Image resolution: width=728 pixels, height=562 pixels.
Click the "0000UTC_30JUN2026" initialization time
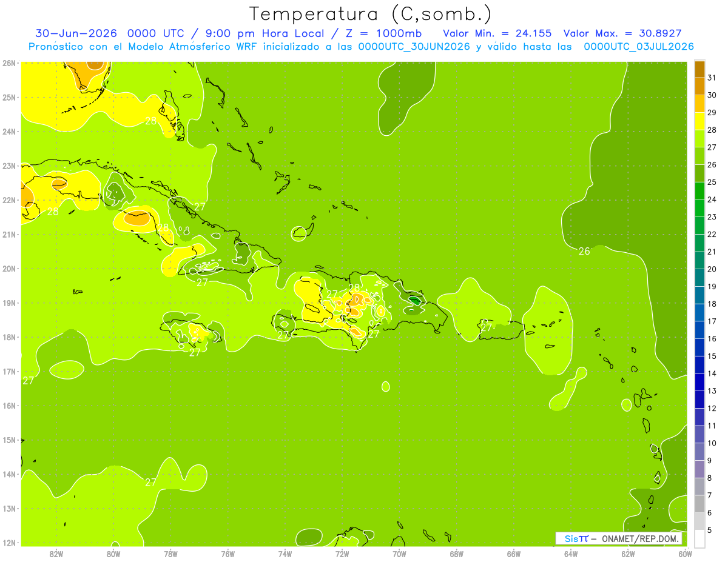pos(414,47)
